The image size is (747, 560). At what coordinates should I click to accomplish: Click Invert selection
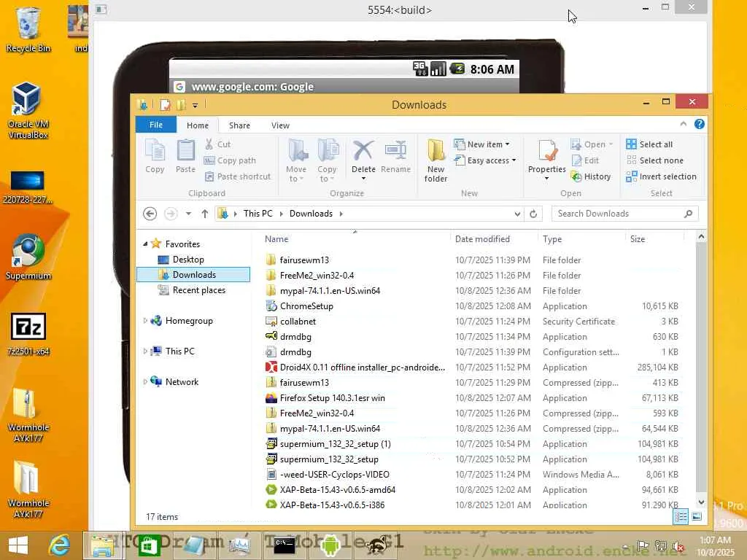pyautogui.click(x=661, y=176)
